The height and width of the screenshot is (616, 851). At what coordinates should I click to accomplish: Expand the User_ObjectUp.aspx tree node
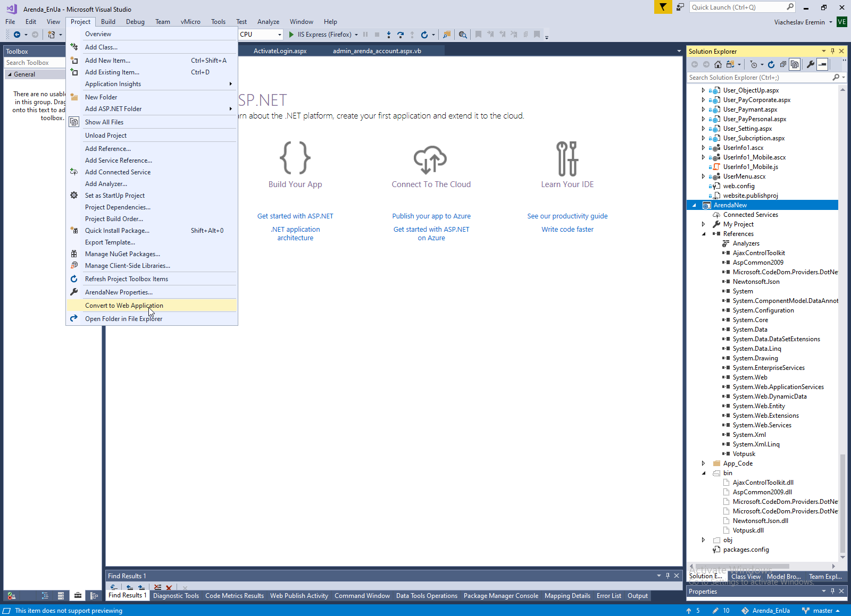(703, 90)
